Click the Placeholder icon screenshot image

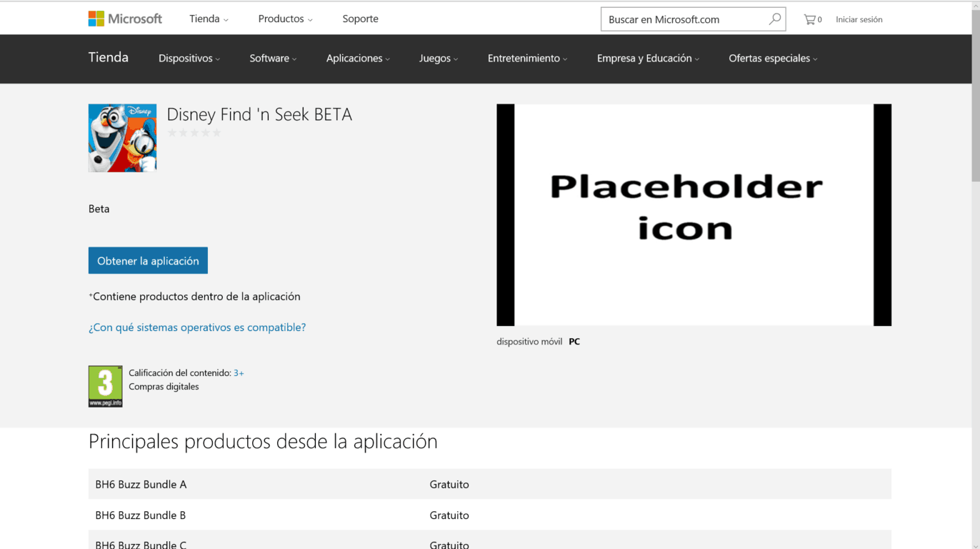pyautogui.click(x=694, y=214)
